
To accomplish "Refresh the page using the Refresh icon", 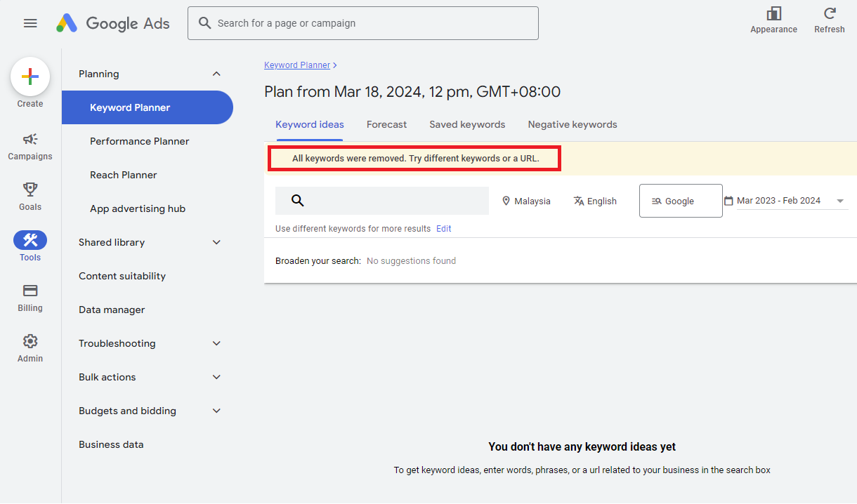I will pos(830,13).
